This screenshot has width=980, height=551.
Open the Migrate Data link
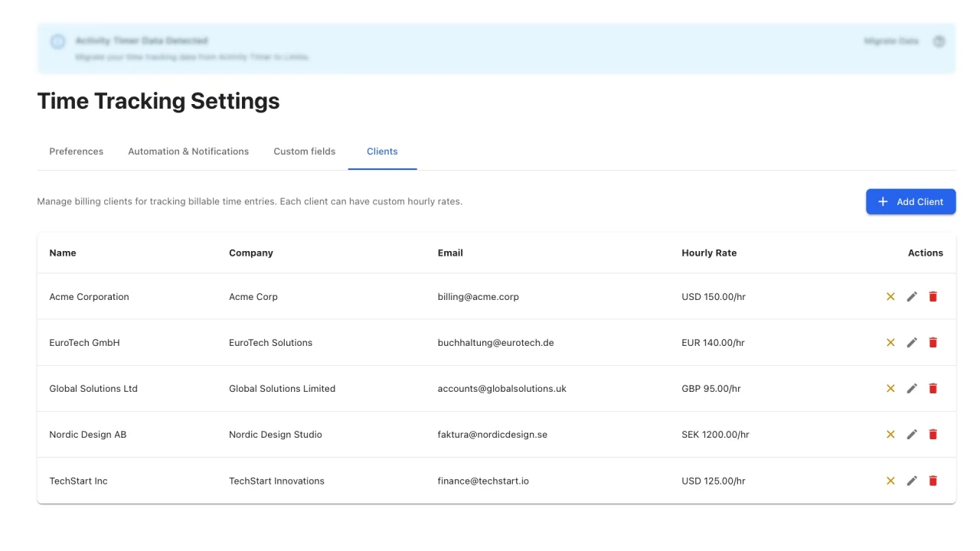[890, 41]
